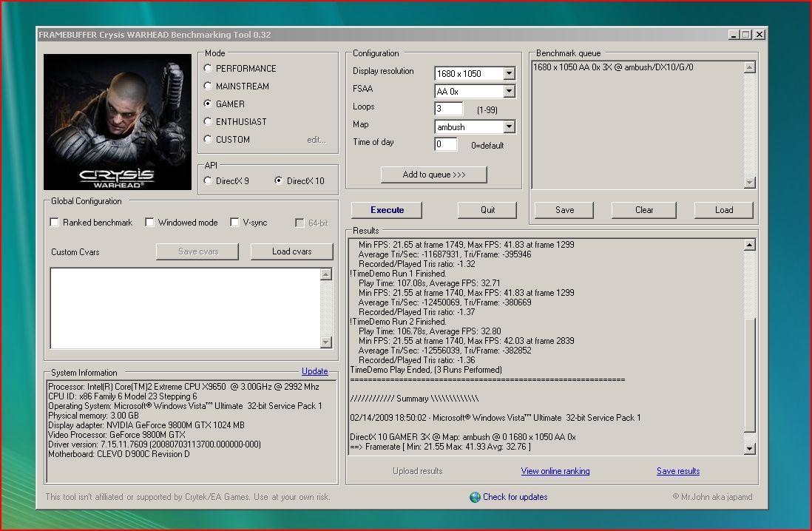
Task: Click the Display adapter line
Action: pos(146,425)
